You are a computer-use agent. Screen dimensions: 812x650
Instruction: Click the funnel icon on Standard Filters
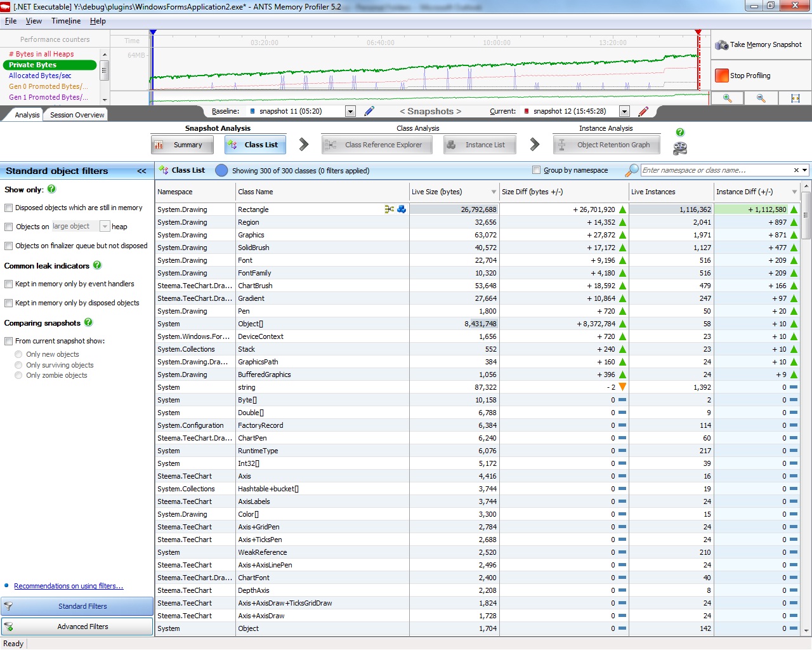(9, 606)
